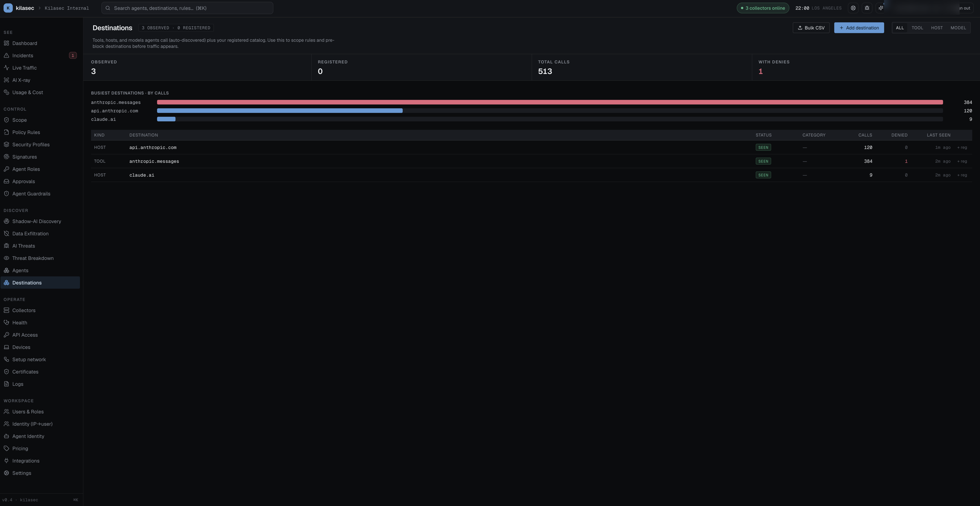
Task: Click the 3 collectors online status pill
Action: click(x=762, y=8)
